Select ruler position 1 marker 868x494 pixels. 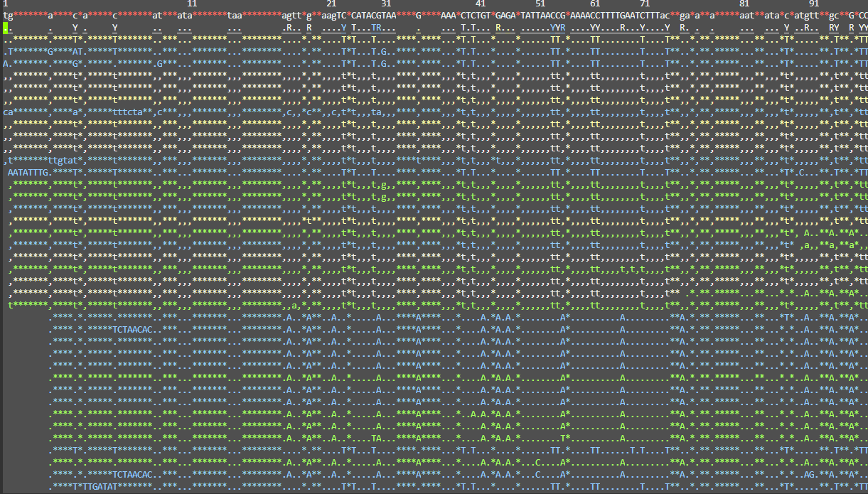[5, 4]
